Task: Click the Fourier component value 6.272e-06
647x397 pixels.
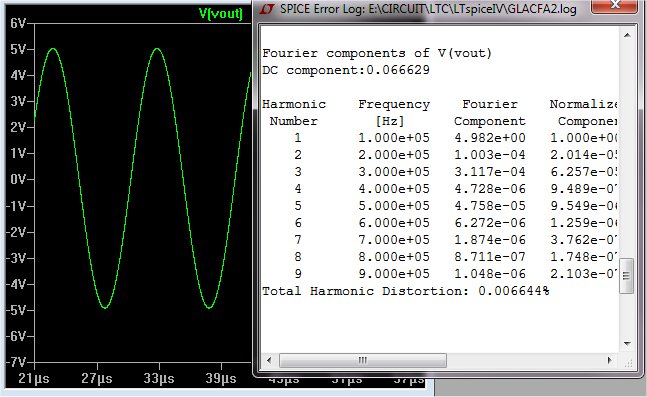Action: (490, 223)
